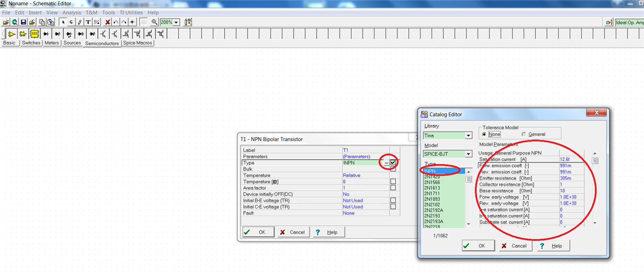This screenshot has height=276, width=644.
Task: Open the Analysis menu
Action: (x=72, y=13)
